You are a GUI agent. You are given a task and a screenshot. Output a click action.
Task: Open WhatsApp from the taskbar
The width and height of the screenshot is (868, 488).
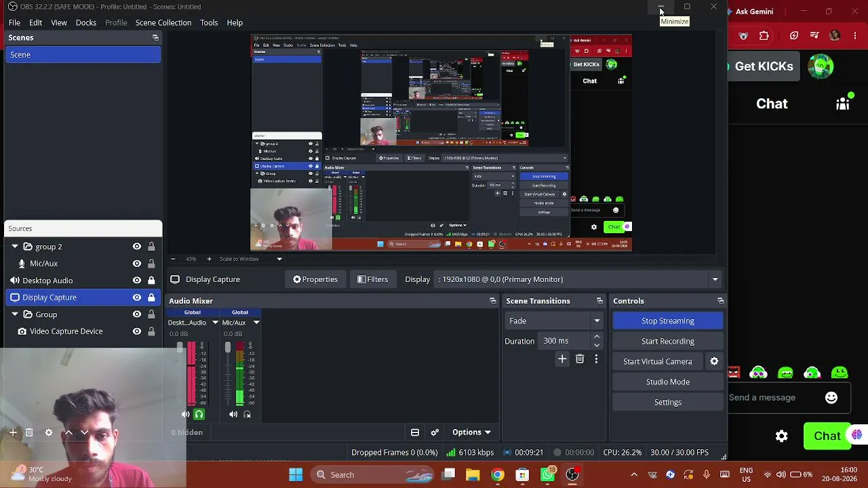click(547, 474)
